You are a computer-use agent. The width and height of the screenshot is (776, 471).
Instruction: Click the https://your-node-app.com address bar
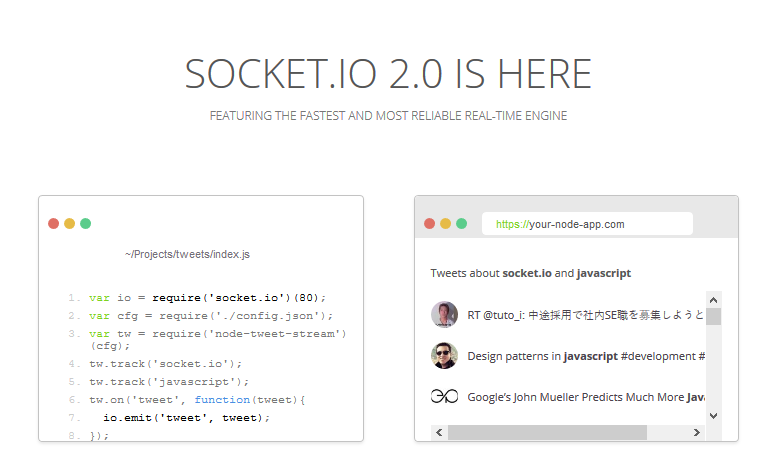coord(587,224)
